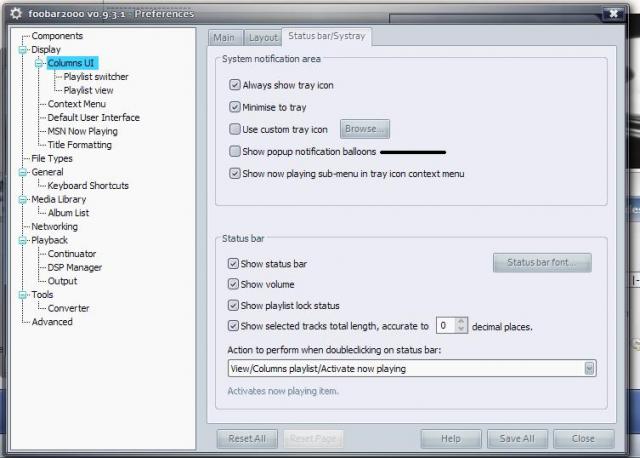640x458 pixels.
Task: Click in the decimal places number field
Action: pyautogui.click(x=446, y=326)
